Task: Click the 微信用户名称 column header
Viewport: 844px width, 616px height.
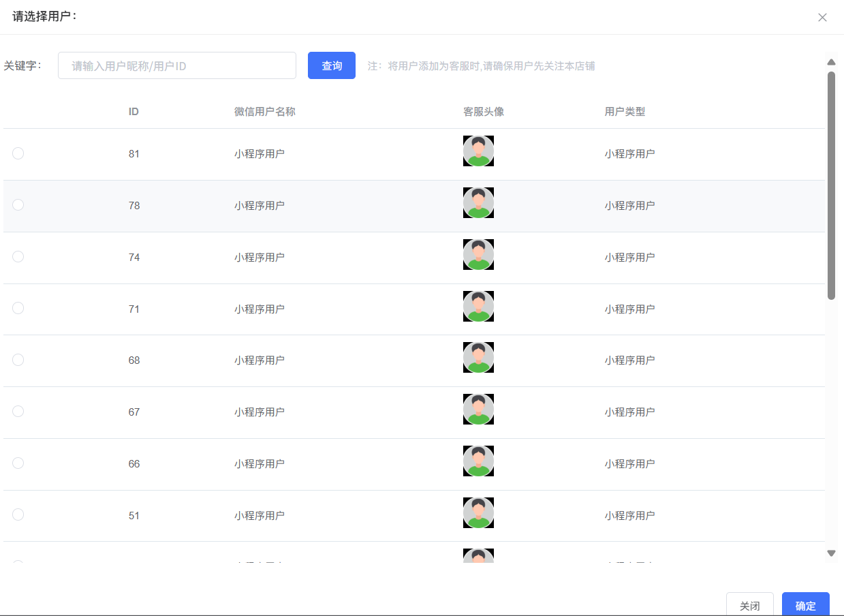Action: (x=265, y=112)
